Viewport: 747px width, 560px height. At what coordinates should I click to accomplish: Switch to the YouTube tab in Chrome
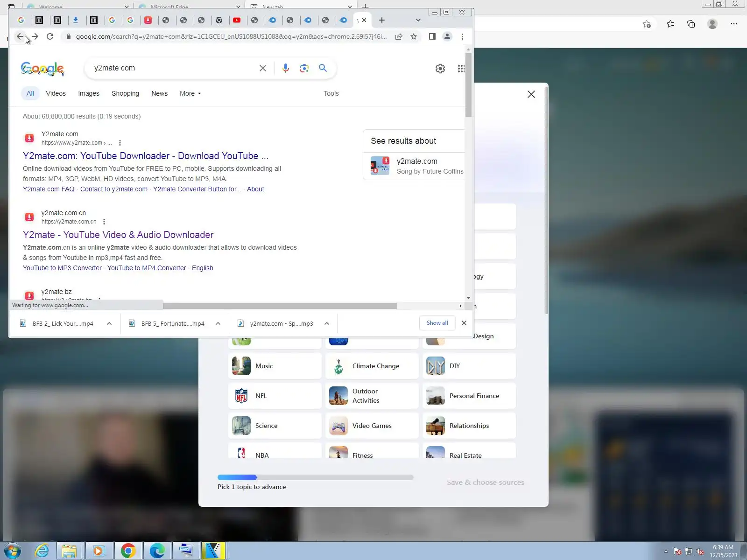click(x=237, y=20)
